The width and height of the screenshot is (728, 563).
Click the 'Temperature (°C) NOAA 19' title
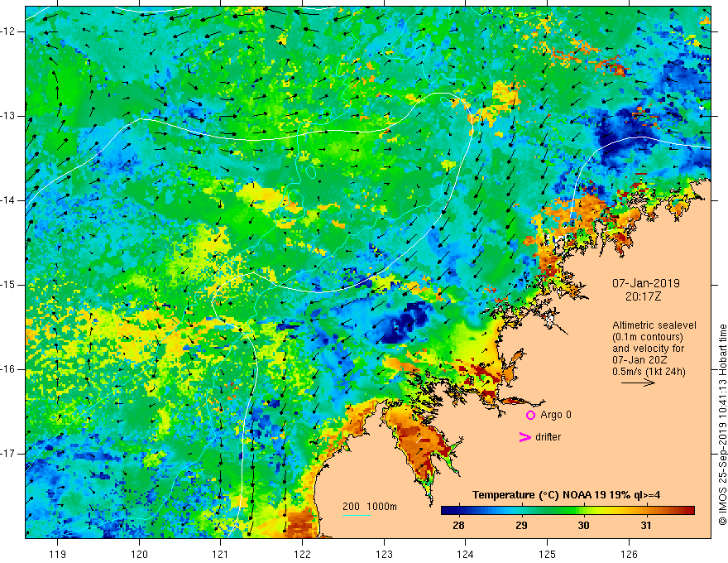[x=539, y=495]
